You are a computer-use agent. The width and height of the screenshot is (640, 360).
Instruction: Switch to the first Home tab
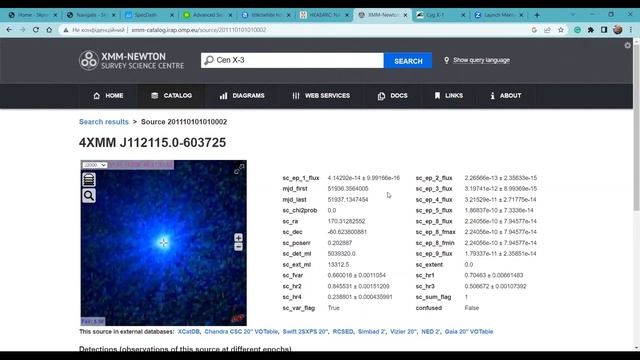click(32, 15)
